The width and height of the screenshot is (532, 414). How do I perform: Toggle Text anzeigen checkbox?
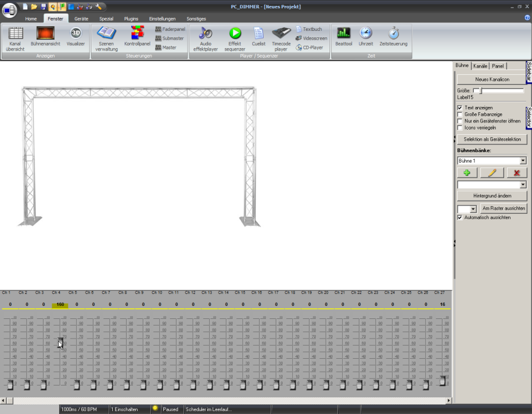click(460, 108)
